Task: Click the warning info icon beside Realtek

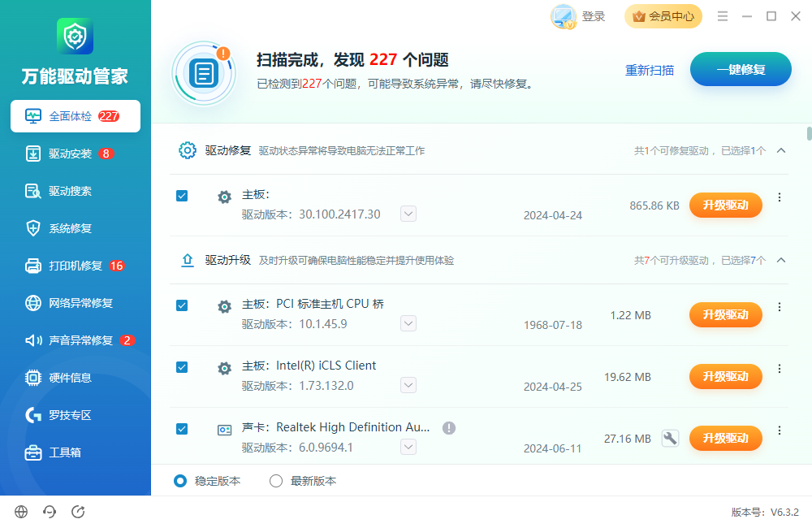Action: (x=449, y=428)
